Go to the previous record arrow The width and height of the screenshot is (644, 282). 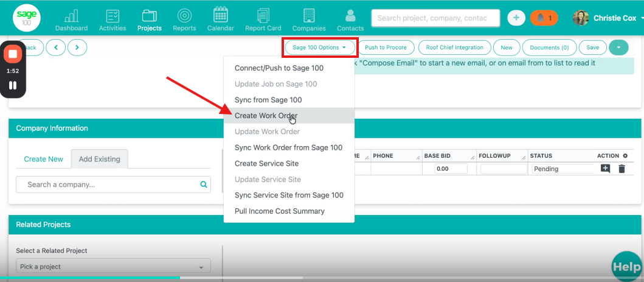pyautogui.click(x=56, y=48)
